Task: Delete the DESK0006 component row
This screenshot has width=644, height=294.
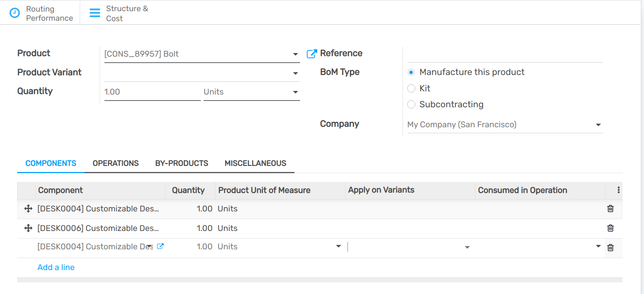Action: click(x=610, y=228)
